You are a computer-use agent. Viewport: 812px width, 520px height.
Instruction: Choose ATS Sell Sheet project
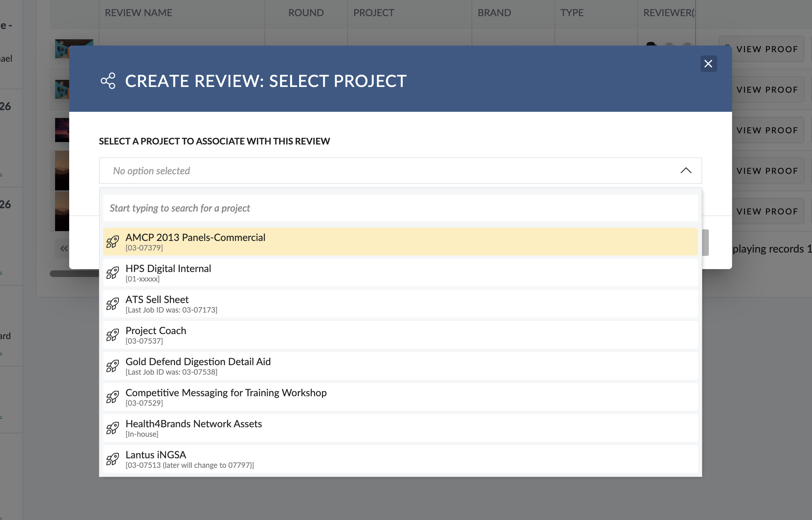coord(400,303)
